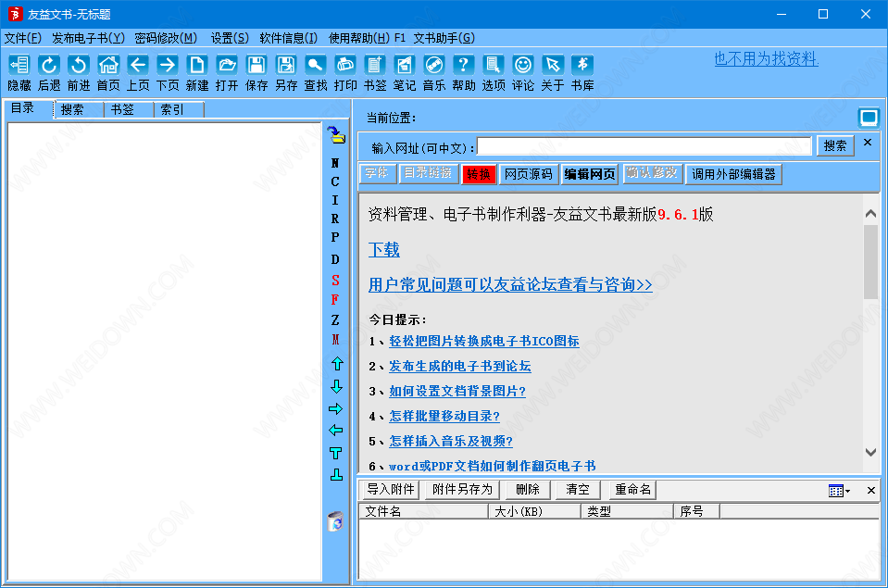This screenshot has width=888, height=588.
Task: Close the attachment panel with X
Action: click(x=871, y=491)
